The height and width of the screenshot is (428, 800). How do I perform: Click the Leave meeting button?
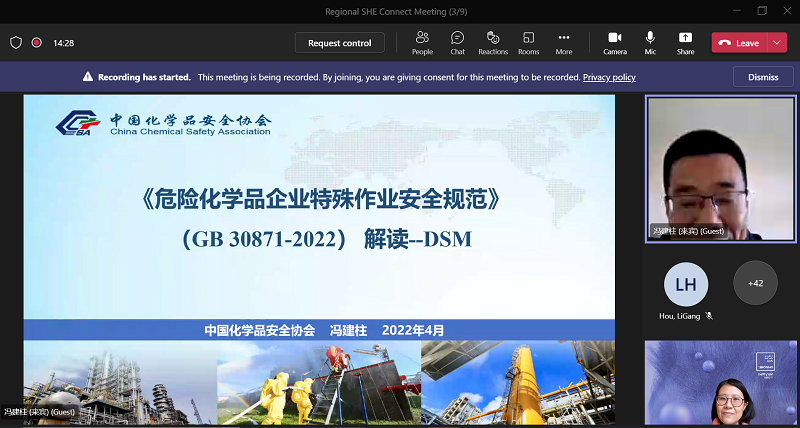coord(739,43)
